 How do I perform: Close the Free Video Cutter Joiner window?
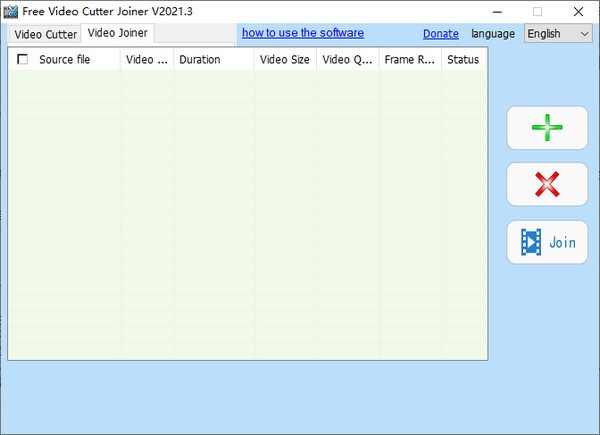pos(579,11)
